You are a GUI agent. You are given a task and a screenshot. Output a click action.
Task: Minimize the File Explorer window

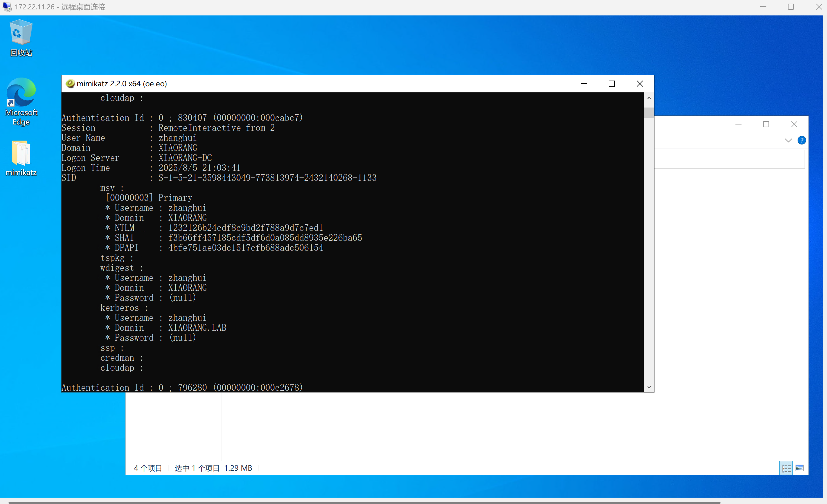[x=738, y=124]
